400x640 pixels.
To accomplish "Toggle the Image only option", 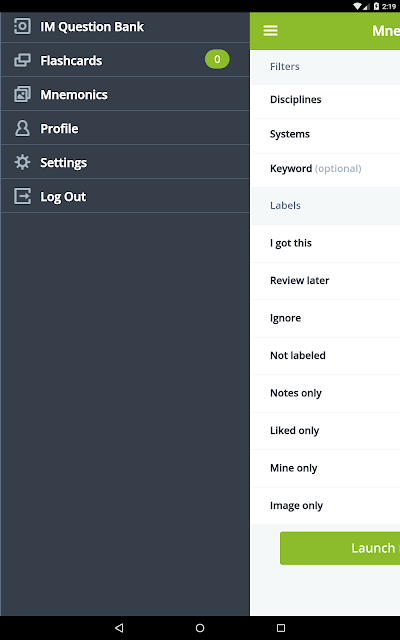I will [325, 506].
